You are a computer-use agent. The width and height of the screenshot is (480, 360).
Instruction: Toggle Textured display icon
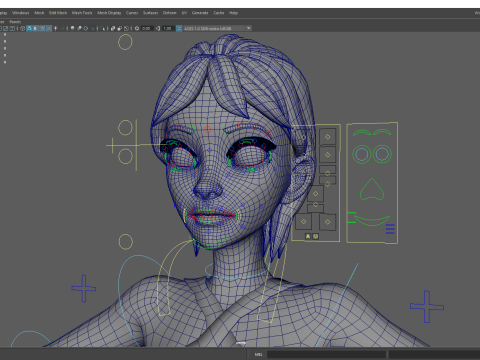(49, 28)
